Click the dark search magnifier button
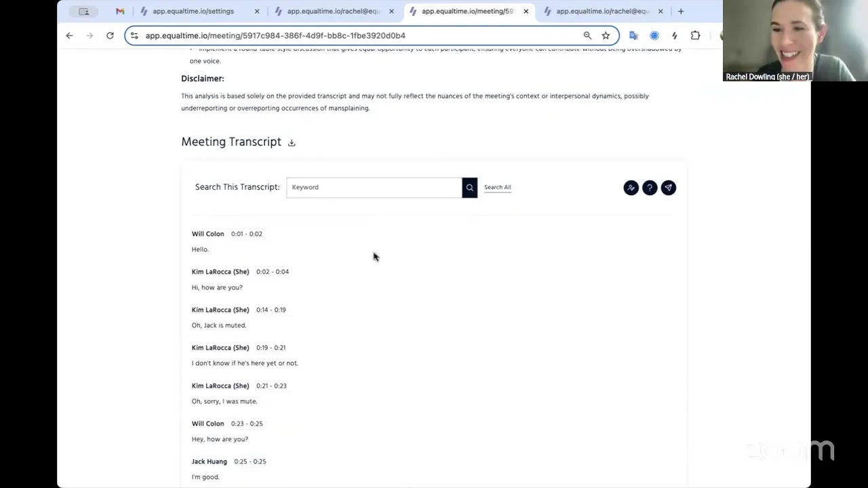 pyautogui.click(x=469, y=187)
